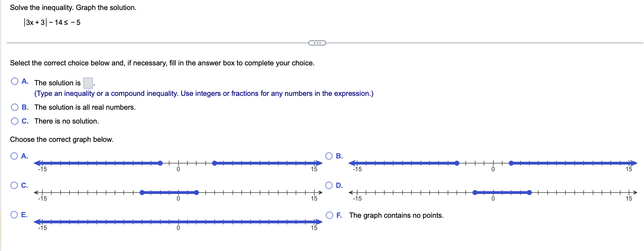Select graph option A radio button

point(15,156)
